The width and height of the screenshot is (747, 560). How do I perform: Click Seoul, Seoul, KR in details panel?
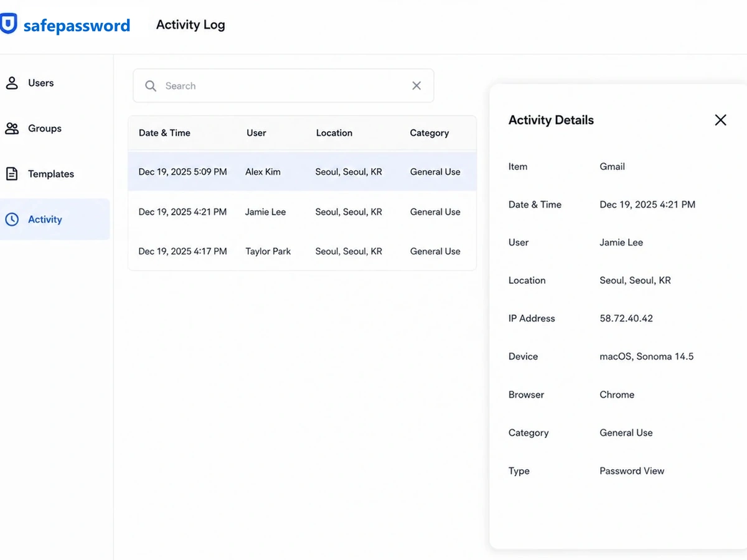coord(635,281)
